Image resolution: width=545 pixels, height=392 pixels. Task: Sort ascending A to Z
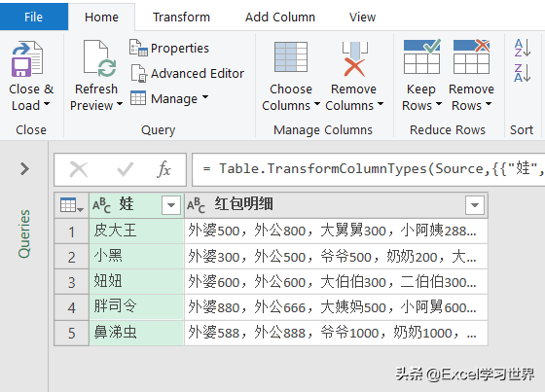click(522, 48)
